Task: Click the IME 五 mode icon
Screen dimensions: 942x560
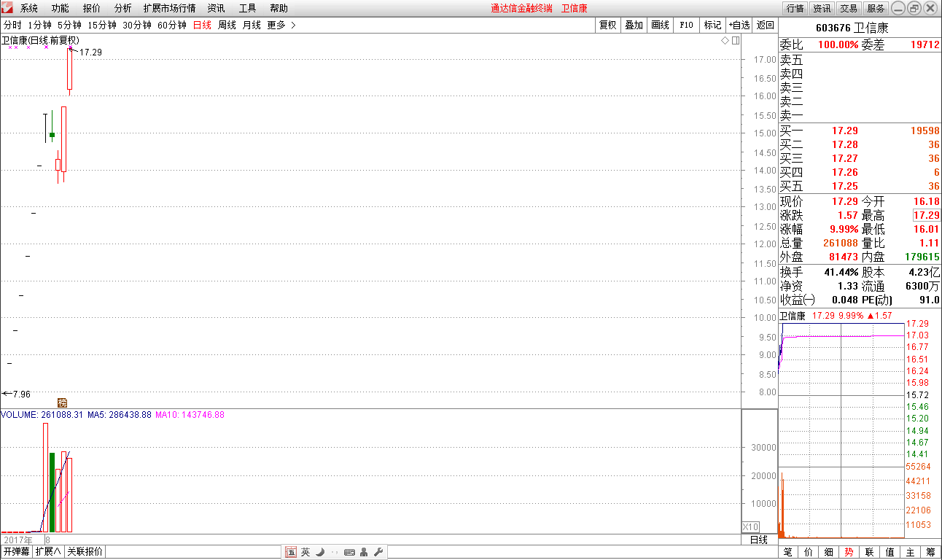Action: click(x=291, y=552)
